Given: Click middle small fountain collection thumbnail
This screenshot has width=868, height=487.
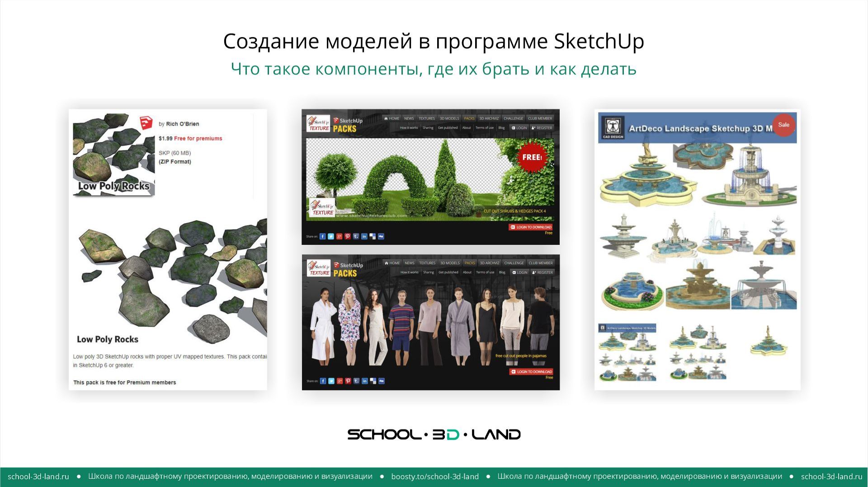Looking at the screenshot, I should pyautogui.click(x=698, y=352).
